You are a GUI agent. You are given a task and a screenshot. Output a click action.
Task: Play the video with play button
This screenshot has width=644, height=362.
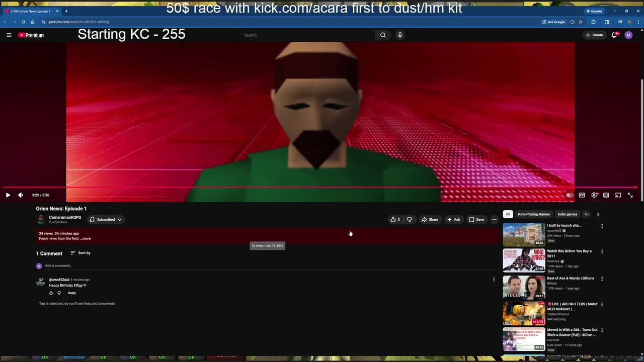click(8, 195)
